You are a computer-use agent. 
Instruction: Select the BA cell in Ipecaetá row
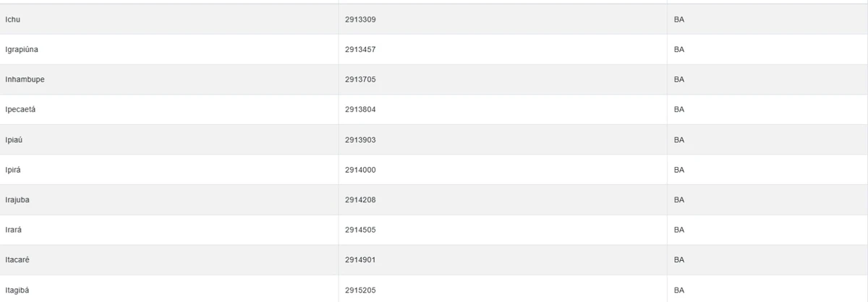[x=678, y=110]
